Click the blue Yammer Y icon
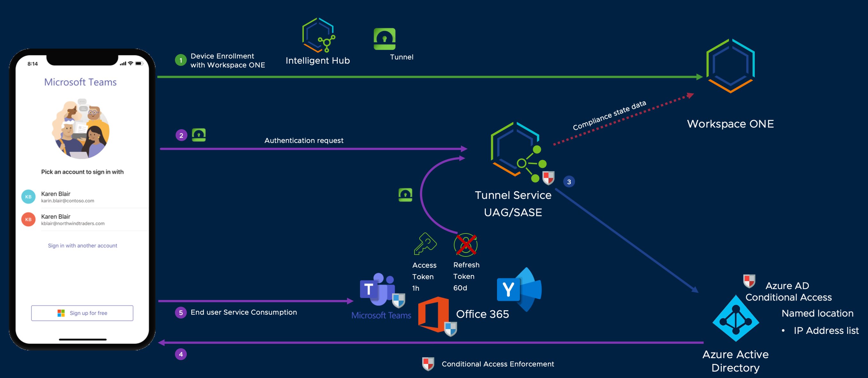The height and width of the screenshot is (378, 868). click(508, 289)
